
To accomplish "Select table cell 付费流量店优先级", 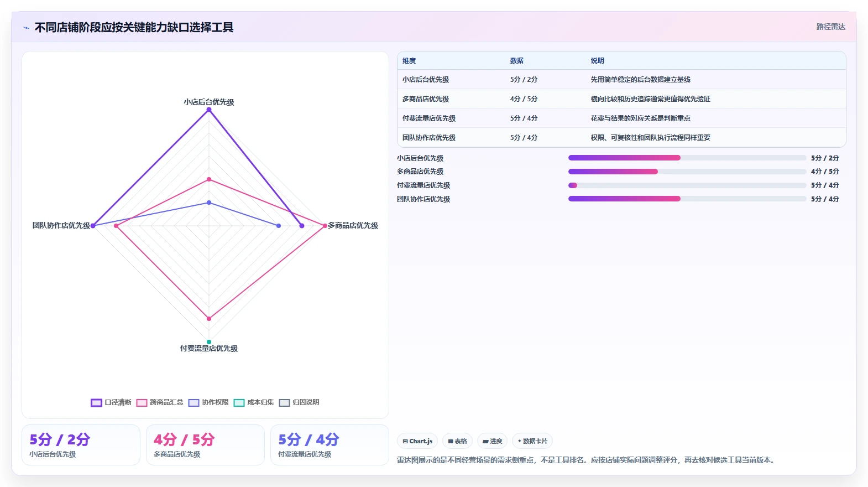I will tap(429, 118).
